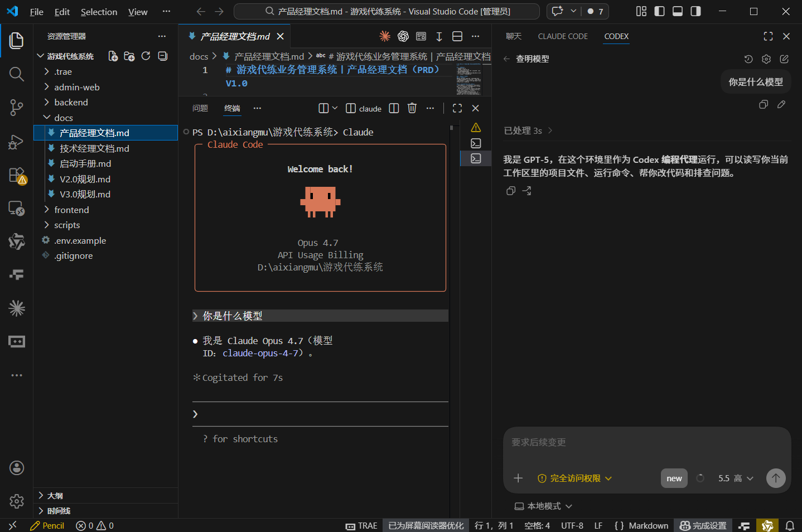
Task: Maximize the terminal panel size
Action: pyautogui.click(x=457, y=108)
